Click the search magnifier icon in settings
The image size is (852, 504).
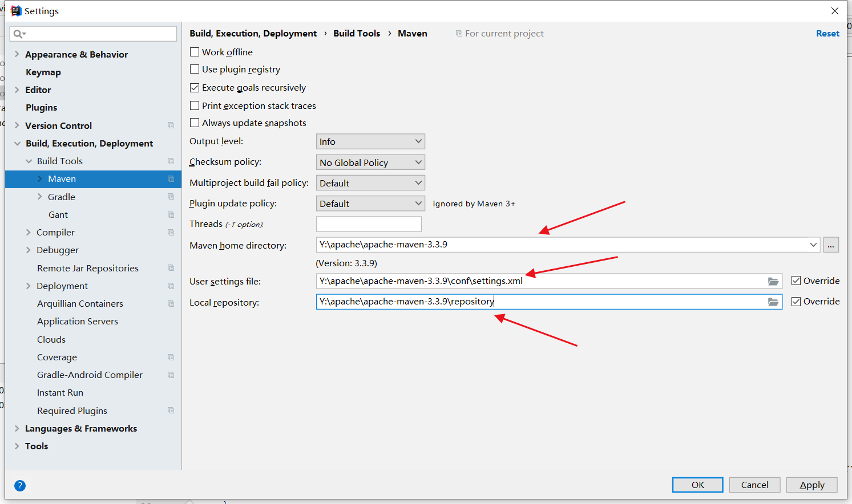[x=19, y=34]
